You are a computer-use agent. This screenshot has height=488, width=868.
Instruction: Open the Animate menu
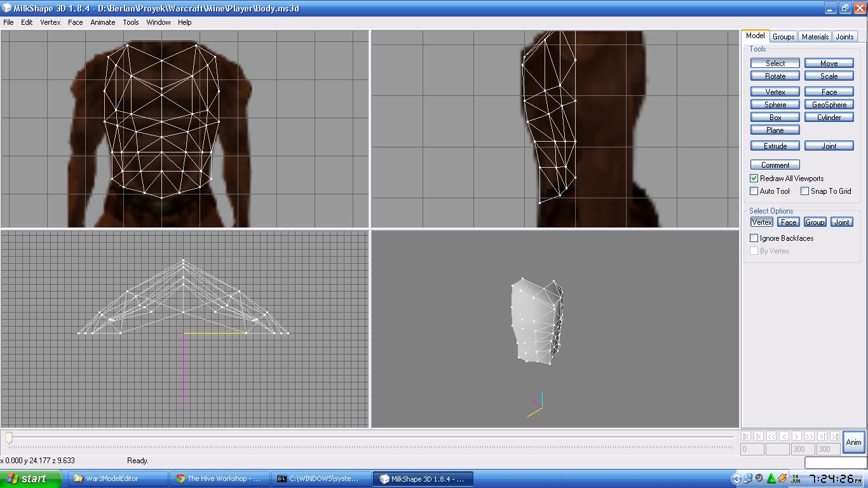coord(102,22)
